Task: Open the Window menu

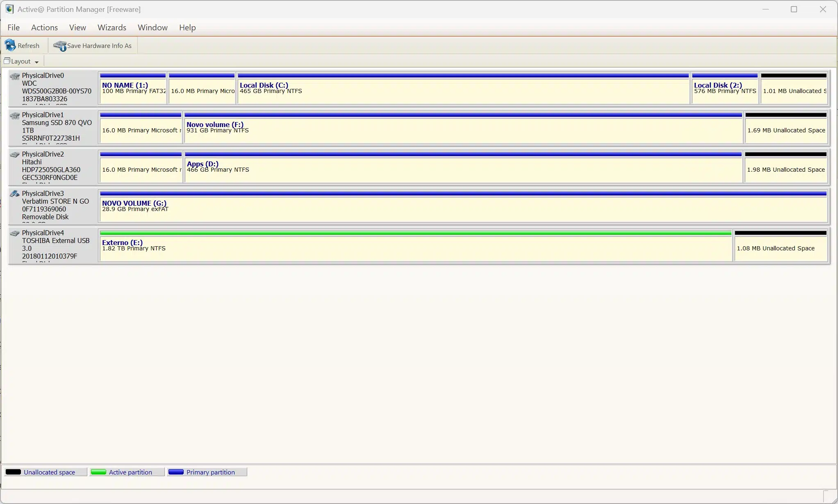Action: [x=153, y=27]
